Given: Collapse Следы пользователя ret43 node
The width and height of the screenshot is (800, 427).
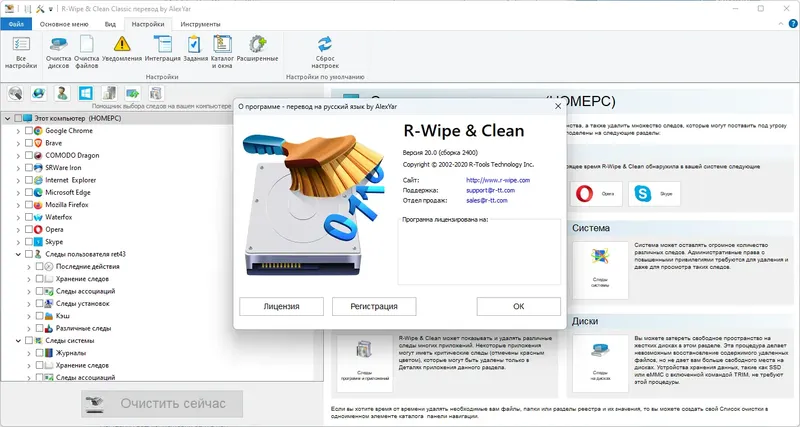Looking at the screenshot, I should [x=18, y=254].
